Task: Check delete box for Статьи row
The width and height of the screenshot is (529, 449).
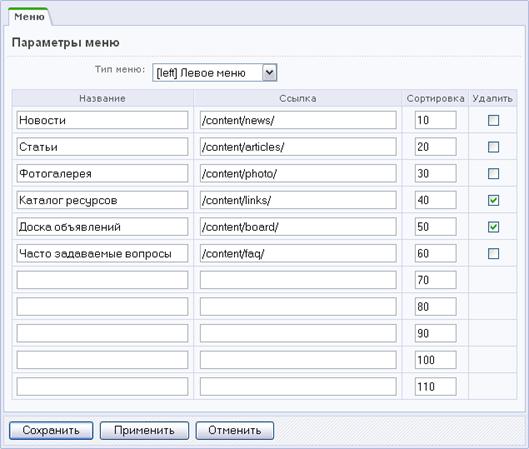Action: click(493, 147)
